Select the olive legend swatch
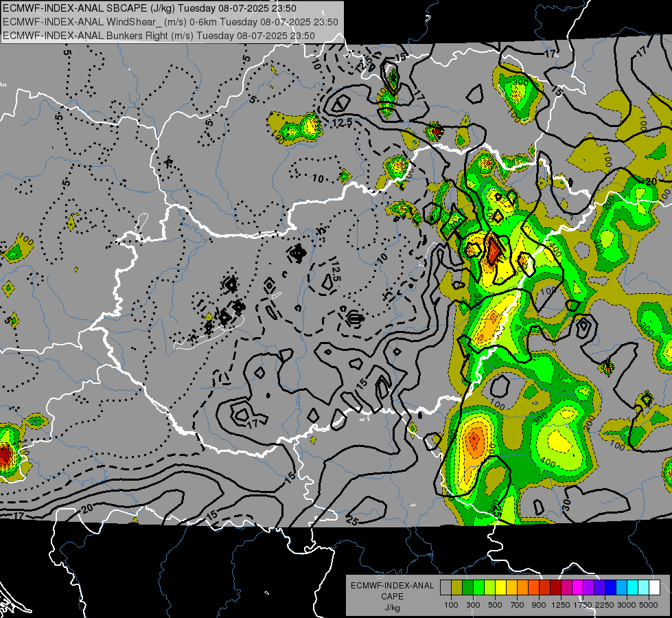The height and width of the screenshot is (618, 672). pos(457,587)
